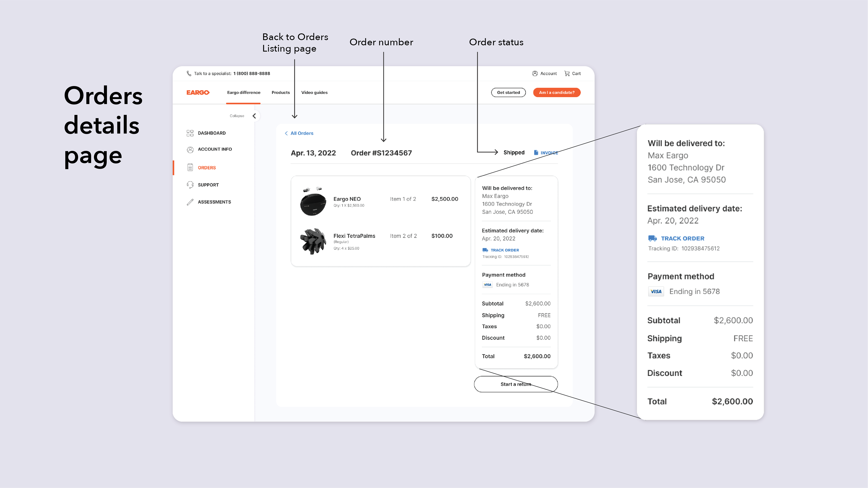Click Ending in 5678 in the order card
868x488 pixels.
pos(512,285)
